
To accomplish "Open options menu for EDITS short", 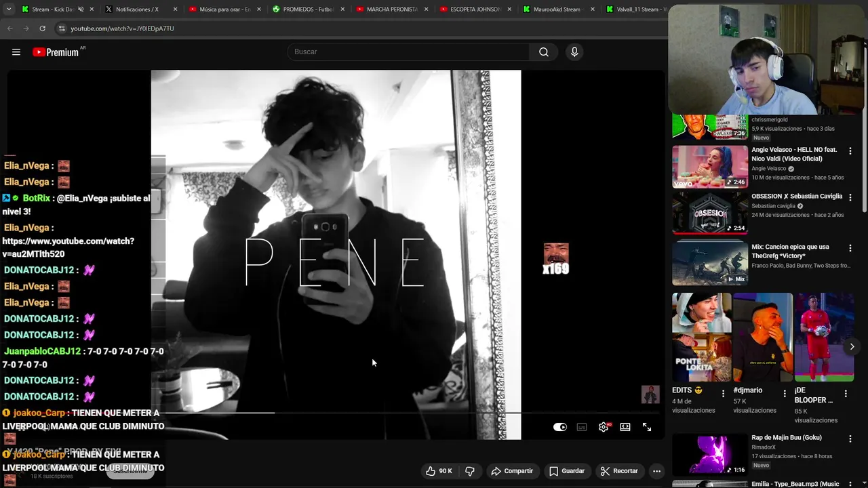I will tap(723, 393).
